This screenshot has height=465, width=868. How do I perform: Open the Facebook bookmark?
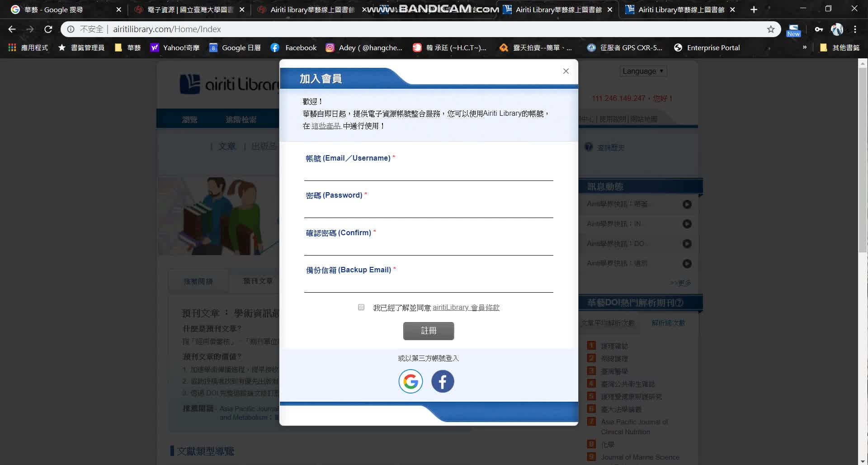click(293, 47)
